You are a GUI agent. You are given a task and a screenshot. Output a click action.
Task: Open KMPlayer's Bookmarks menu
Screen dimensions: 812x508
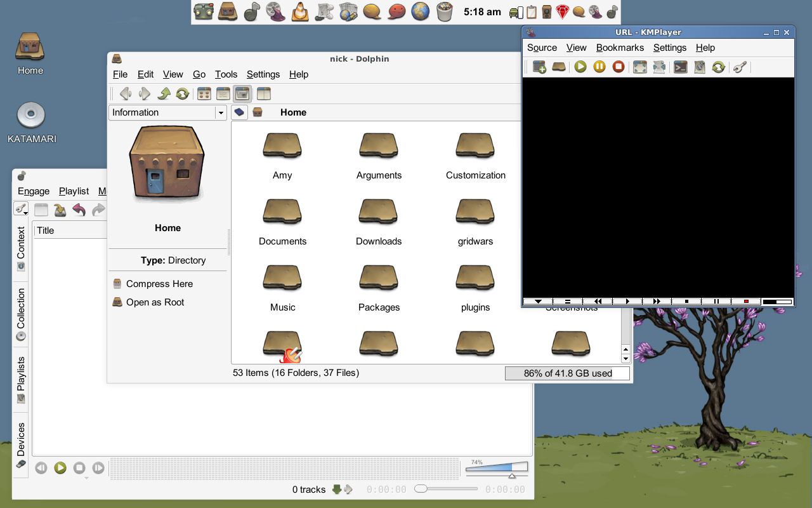pos(620,48)
